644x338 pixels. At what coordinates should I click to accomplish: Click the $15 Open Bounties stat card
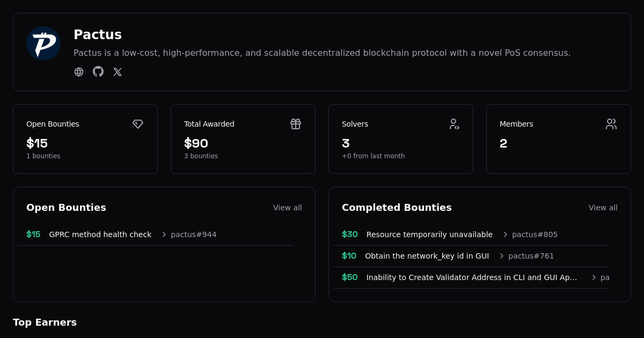(85, 139)
